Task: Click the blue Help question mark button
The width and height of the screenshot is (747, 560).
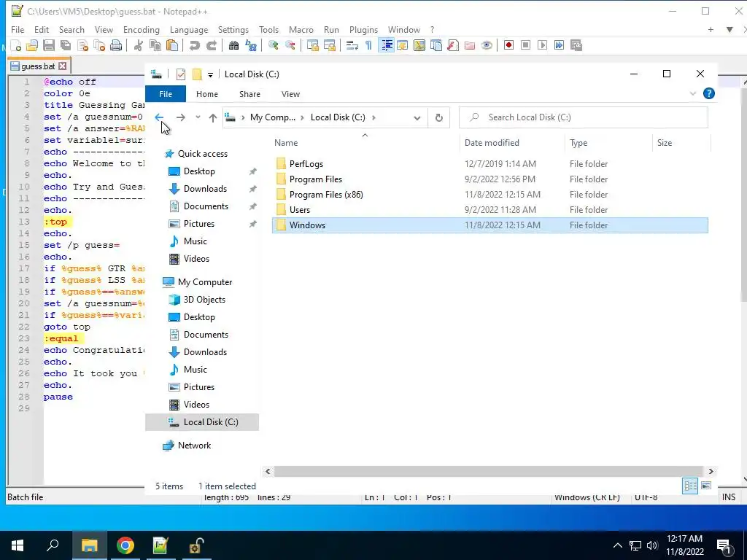Action: click(x=709, y=94)
